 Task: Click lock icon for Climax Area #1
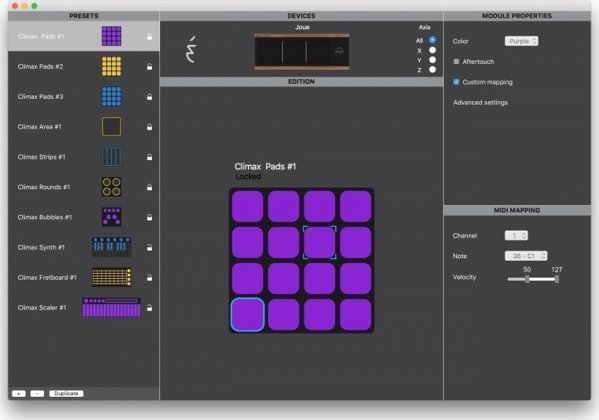[x=149, y=126]
